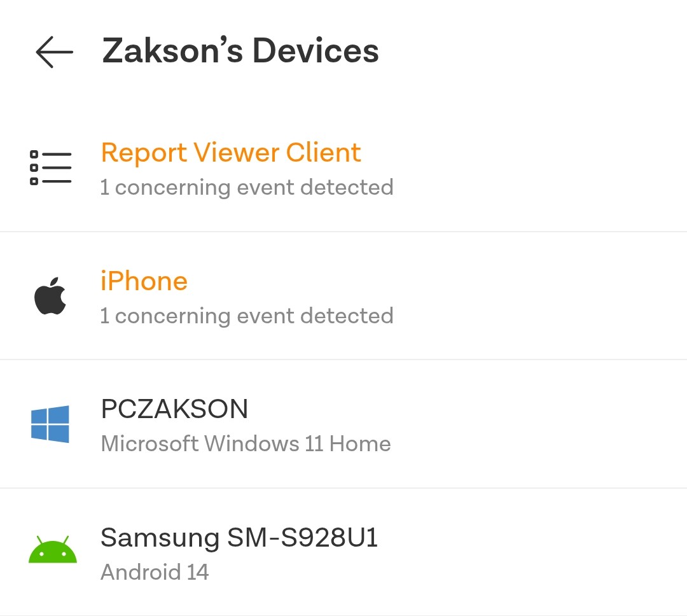Tap the orange iPhone heading text

(x=144, y=281)
